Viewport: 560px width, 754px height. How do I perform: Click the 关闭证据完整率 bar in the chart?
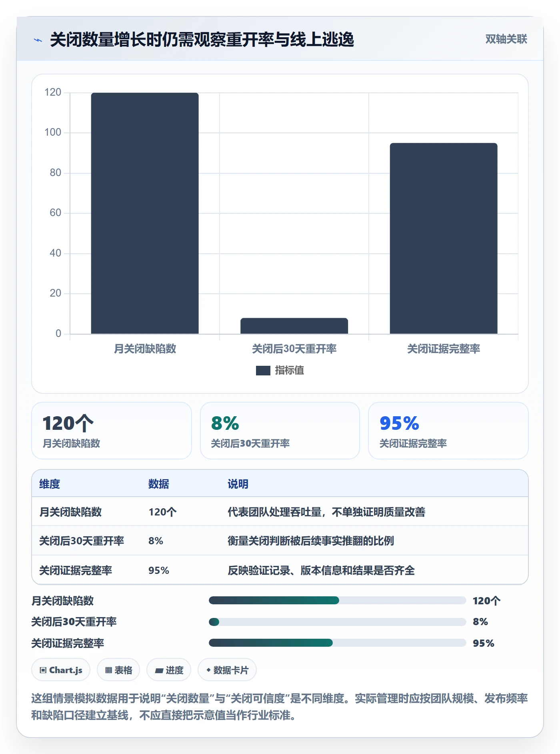pyautogui.click(x=444, y=238)
